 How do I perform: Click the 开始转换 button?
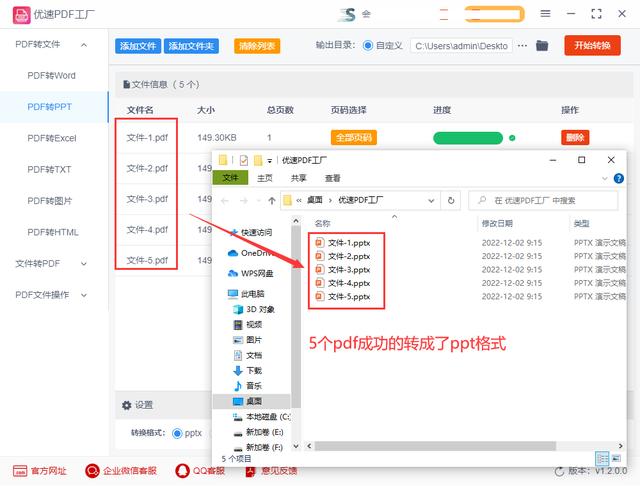point(593,45)
